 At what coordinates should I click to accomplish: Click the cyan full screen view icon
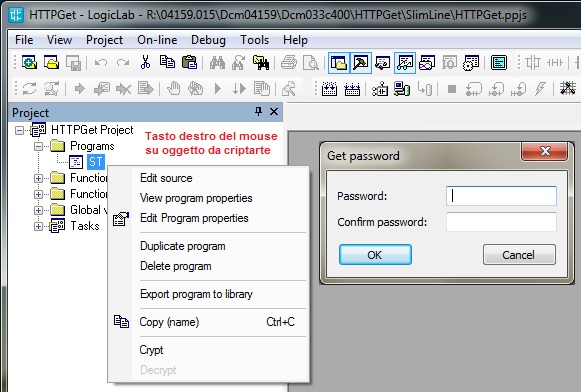click(499, 63)
